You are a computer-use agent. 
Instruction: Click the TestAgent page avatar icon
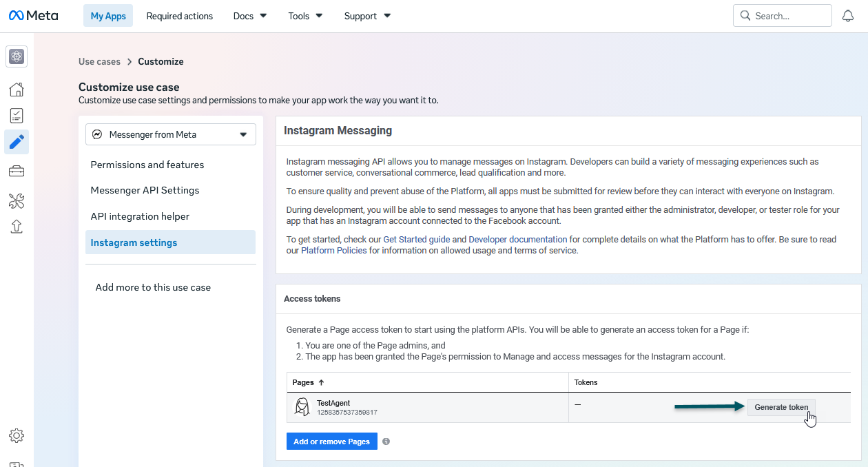point(302,407)
